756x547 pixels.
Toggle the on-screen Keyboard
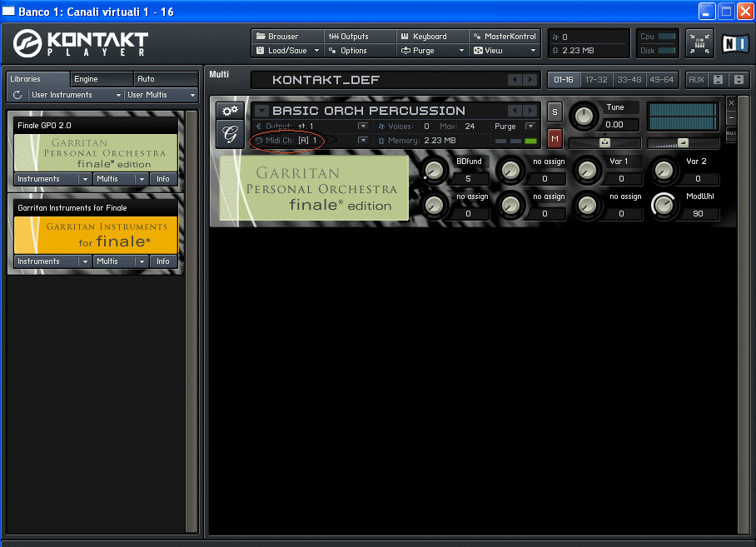click(x=432, y=37)
